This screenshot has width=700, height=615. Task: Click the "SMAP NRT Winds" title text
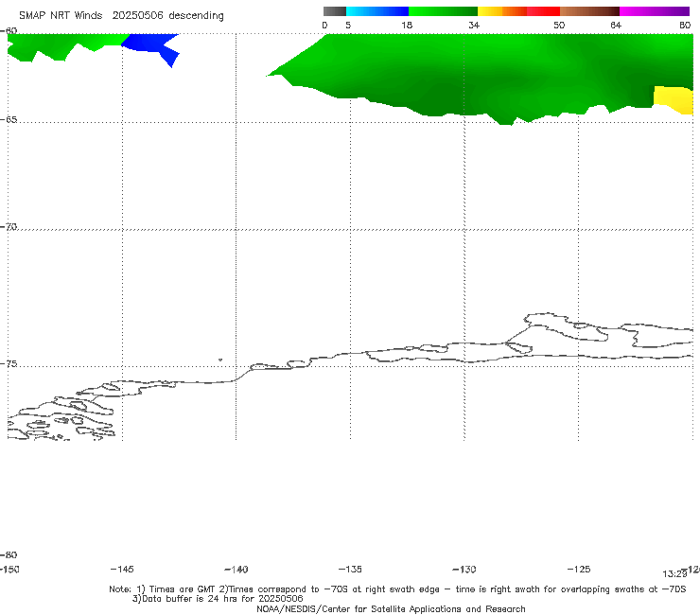pos(61,16)
